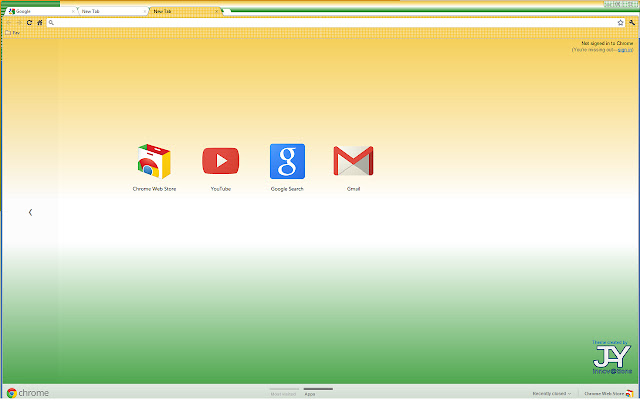Show the previous page of apps
Image resolution: width=640 pixels, height=400 pixels.
(31, 212)
